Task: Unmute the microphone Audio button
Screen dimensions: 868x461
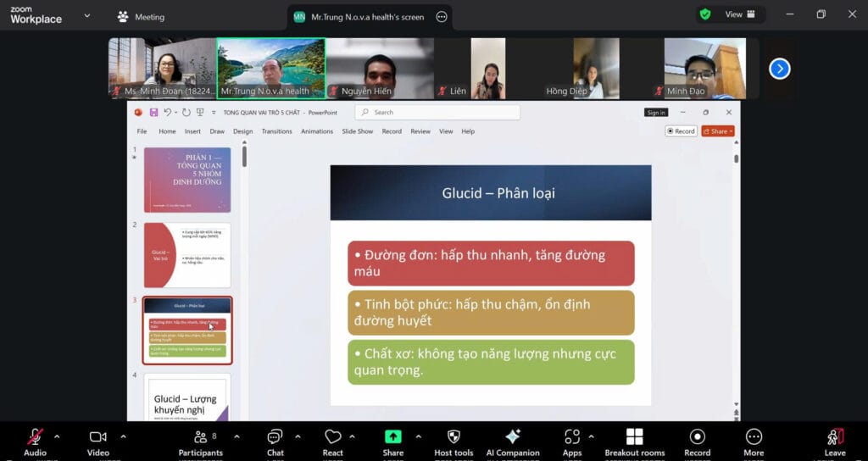Action: click(35, 437)
